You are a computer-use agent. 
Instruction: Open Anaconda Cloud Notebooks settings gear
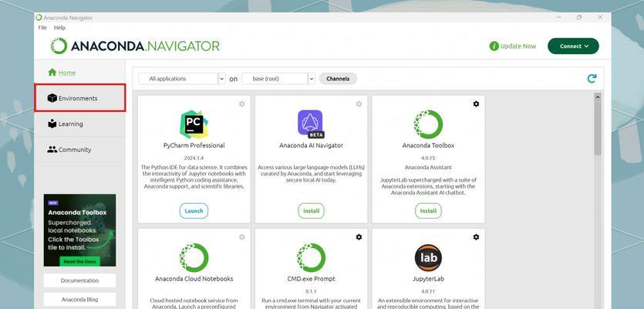(242, 237)
